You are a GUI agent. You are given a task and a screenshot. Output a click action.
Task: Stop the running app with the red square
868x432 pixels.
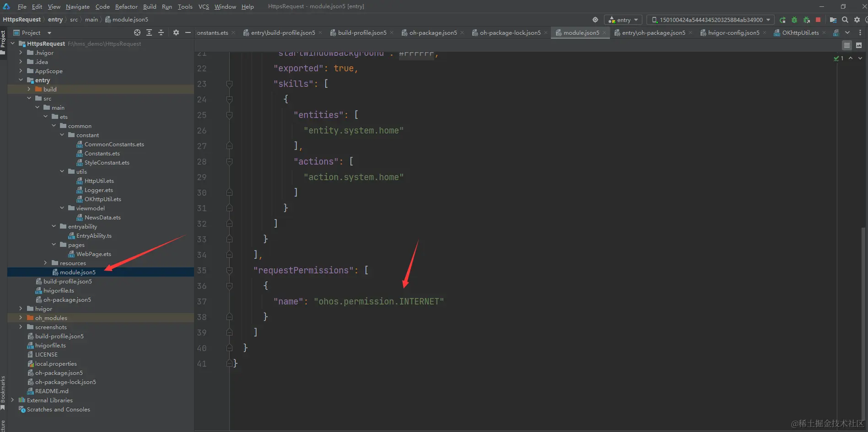click(x=818, y=20)
